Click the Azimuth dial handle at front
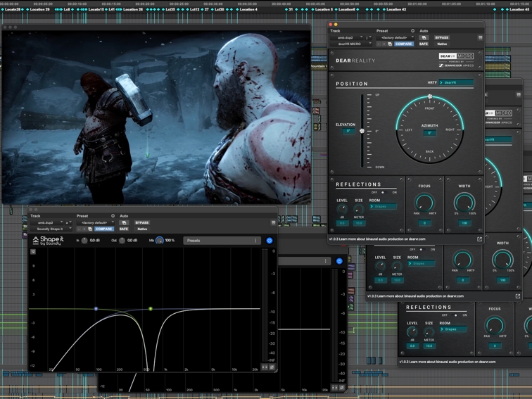 click(x=430, y=96)
